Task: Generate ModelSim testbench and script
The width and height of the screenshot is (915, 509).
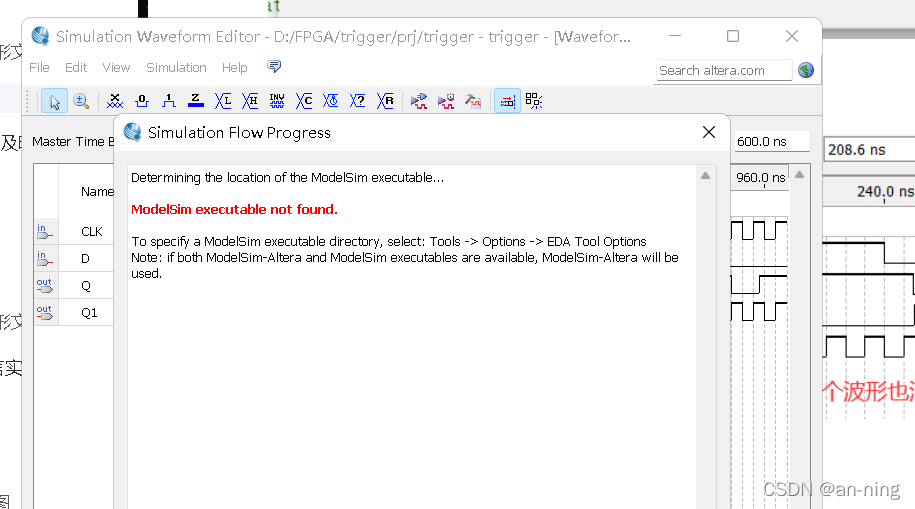Action: [473, 101]
